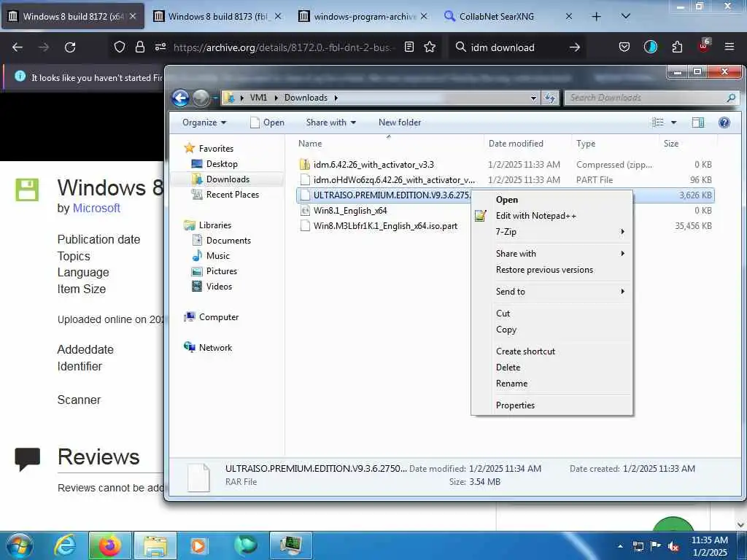Open the Firefox extensions puzzle icon
The image size is (747, 560).
(677, 47)
